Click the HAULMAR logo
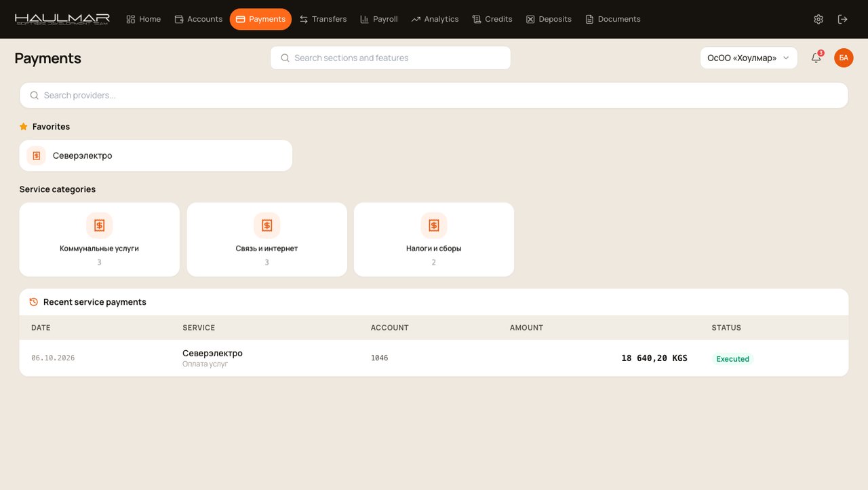 coord(62,20)
